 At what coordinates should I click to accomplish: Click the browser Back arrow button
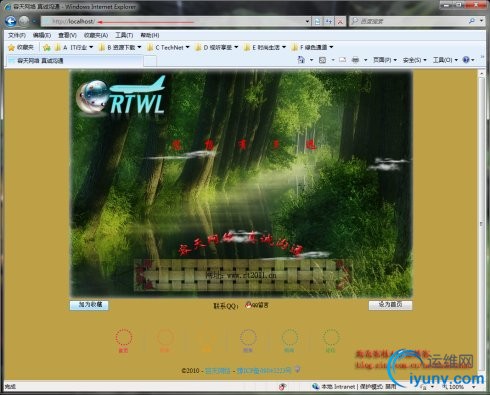(11, 21)
